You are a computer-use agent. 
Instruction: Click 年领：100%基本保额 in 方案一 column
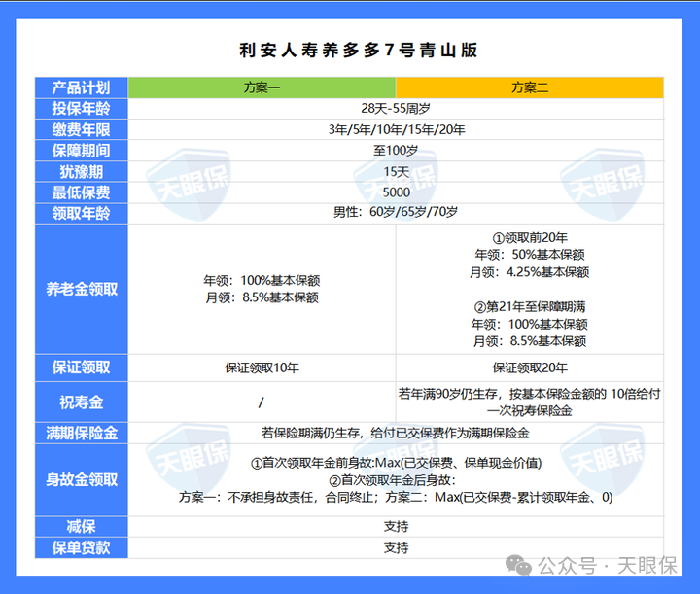262,280
